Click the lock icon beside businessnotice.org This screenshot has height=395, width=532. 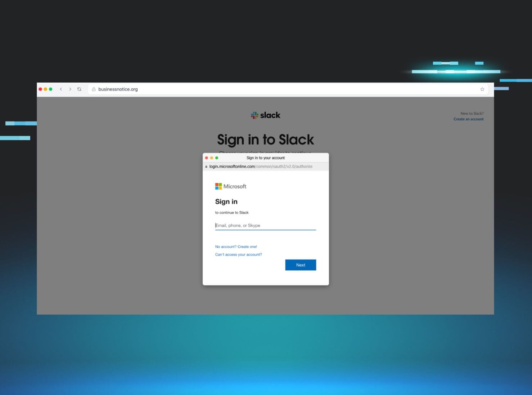coord(94,89)
